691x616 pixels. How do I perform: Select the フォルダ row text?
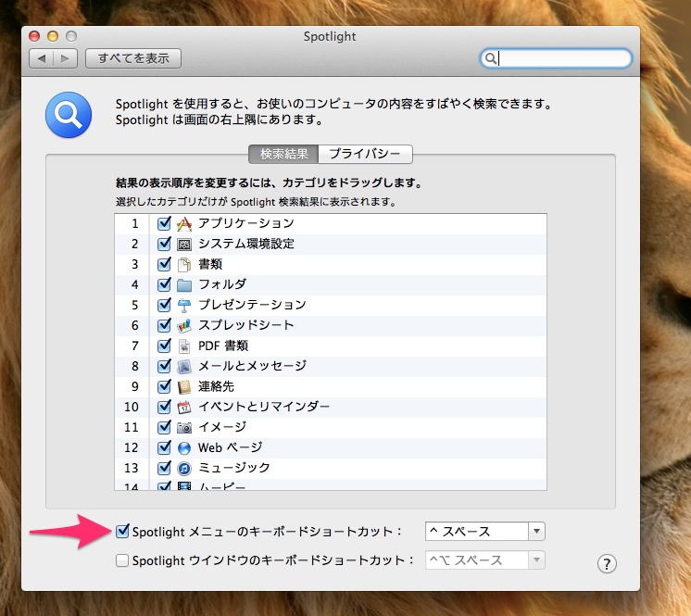click(222, 284)
